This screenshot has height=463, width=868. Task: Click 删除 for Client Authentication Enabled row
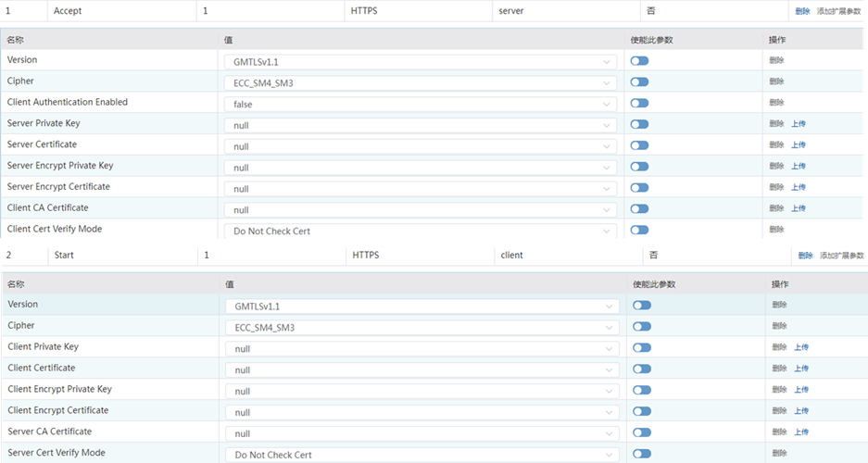click(776, 103)
